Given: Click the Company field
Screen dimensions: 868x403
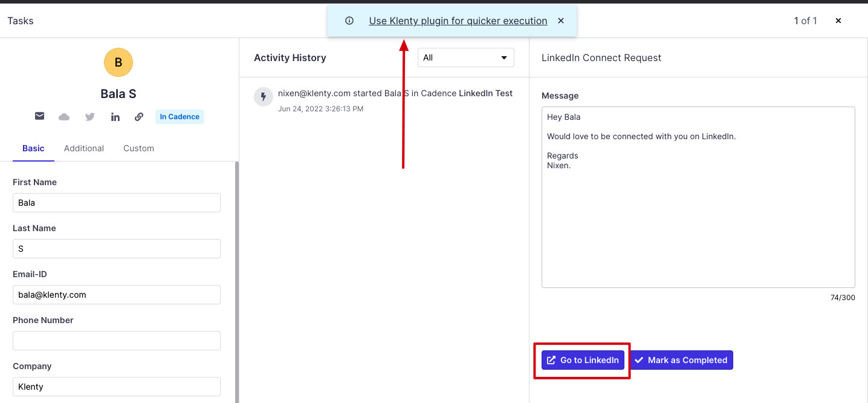Looking at the screenshot, I should [x=117, y=387].
